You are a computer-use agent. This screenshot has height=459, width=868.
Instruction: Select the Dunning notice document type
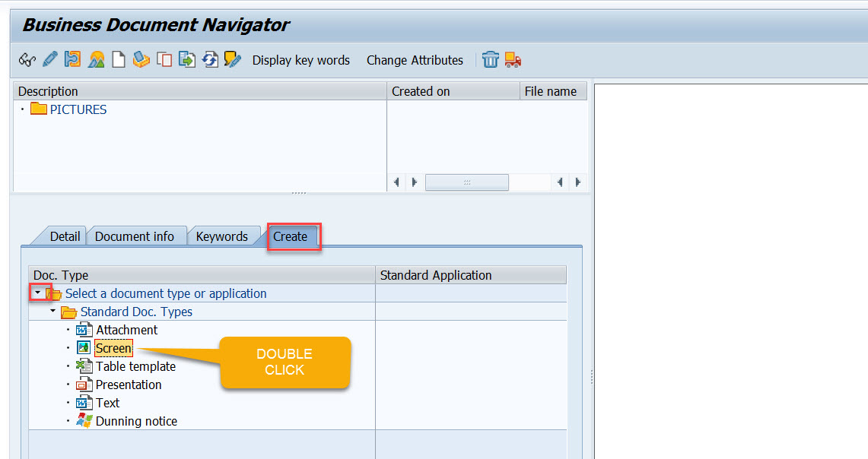[x=135, y=420]
